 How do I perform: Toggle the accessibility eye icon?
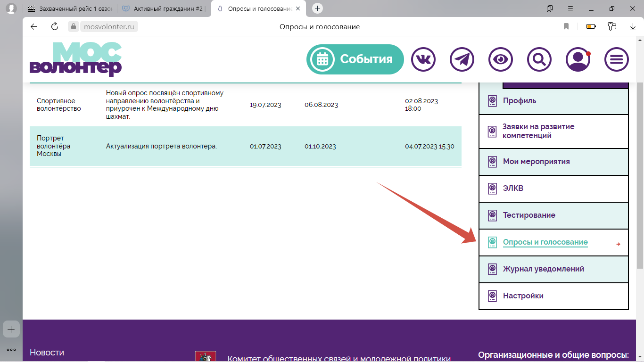pos(501,59)
